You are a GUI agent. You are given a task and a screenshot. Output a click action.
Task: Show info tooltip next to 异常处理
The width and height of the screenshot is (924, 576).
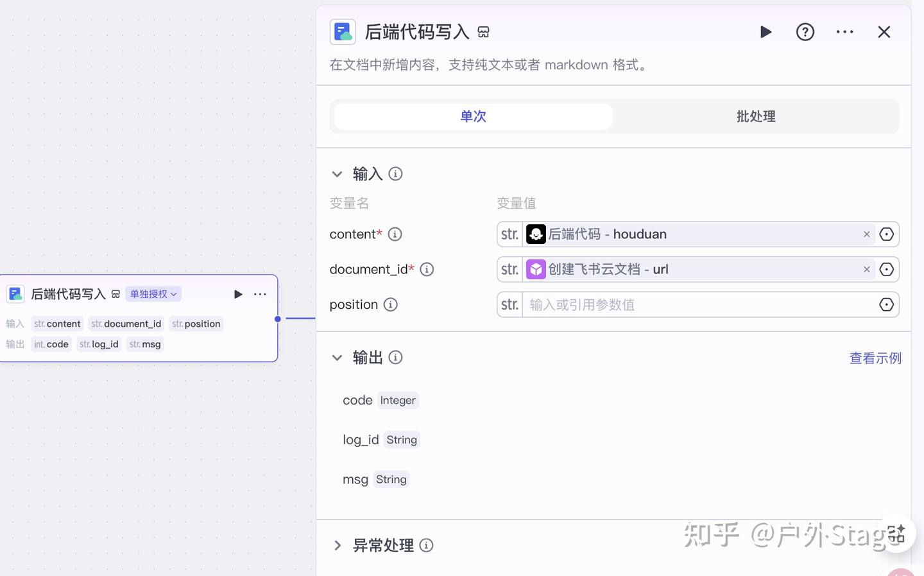click(426, 546)
